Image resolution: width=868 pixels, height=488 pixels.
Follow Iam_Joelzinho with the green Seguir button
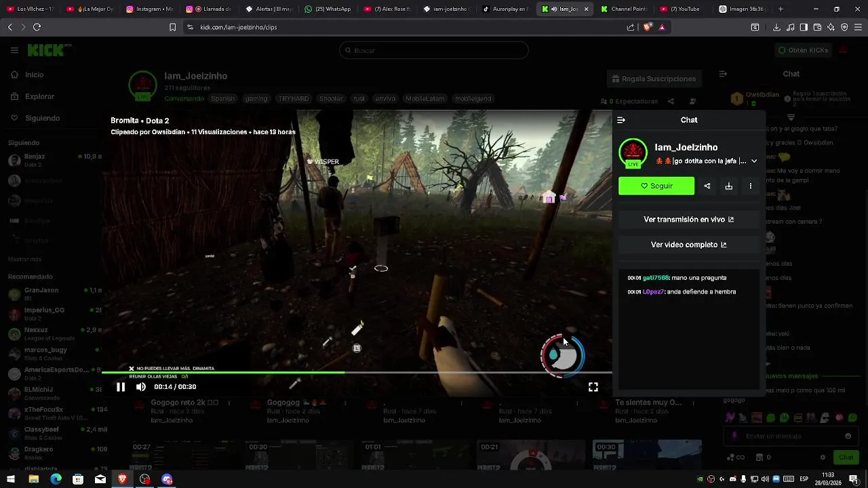click(656, 186)
